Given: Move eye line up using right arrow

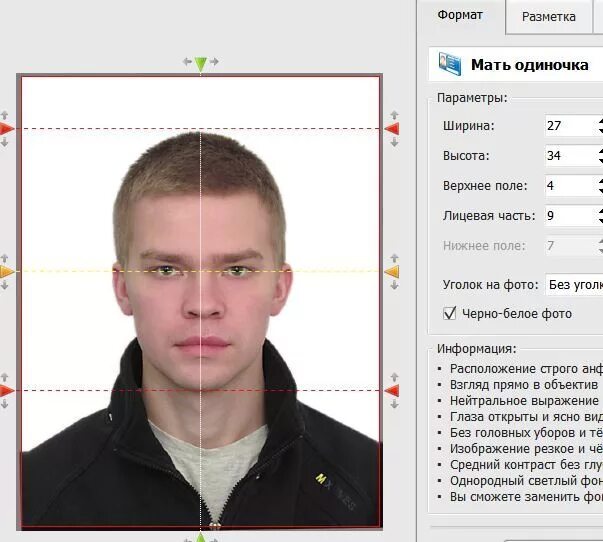Looking at the screenshot, I should coord(394,258).
